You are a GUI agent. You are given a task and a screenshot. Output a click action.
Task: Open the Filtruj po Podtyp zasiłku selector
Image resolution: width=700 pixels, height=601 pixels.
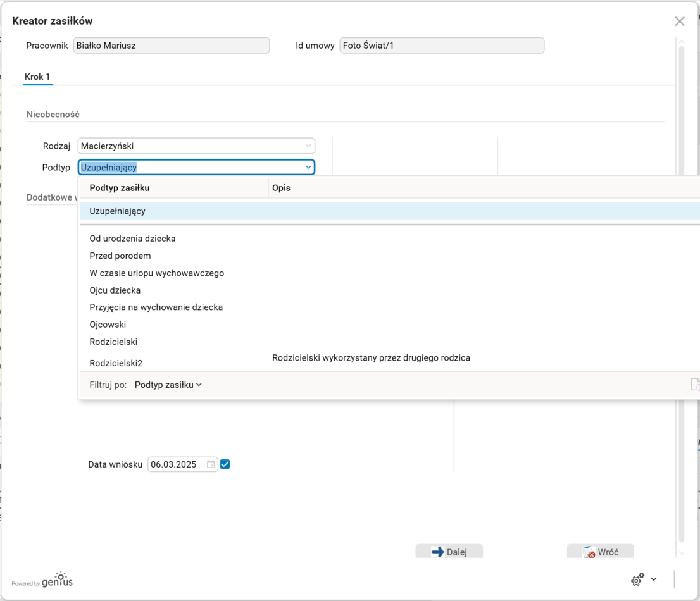[x=168, y=385]
